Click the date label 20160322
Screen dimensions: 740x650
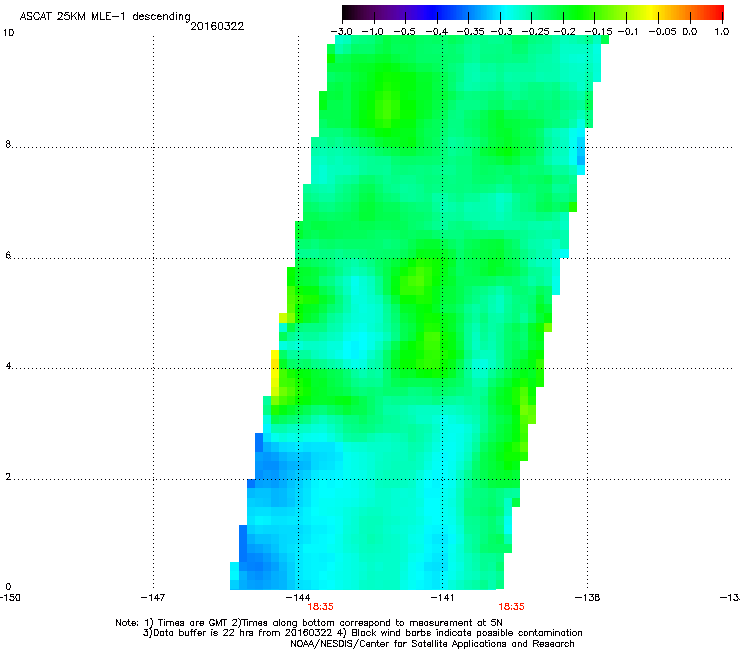pos(217,26)
